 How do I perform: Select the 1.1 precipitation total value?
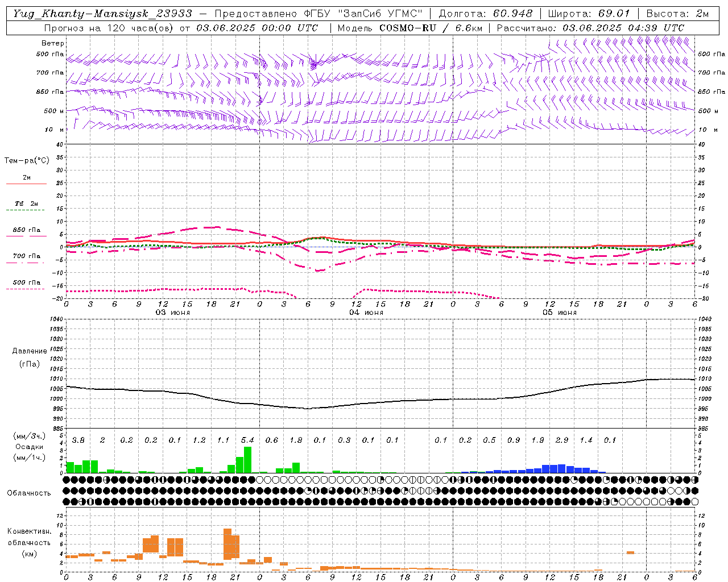coord(223,440)
